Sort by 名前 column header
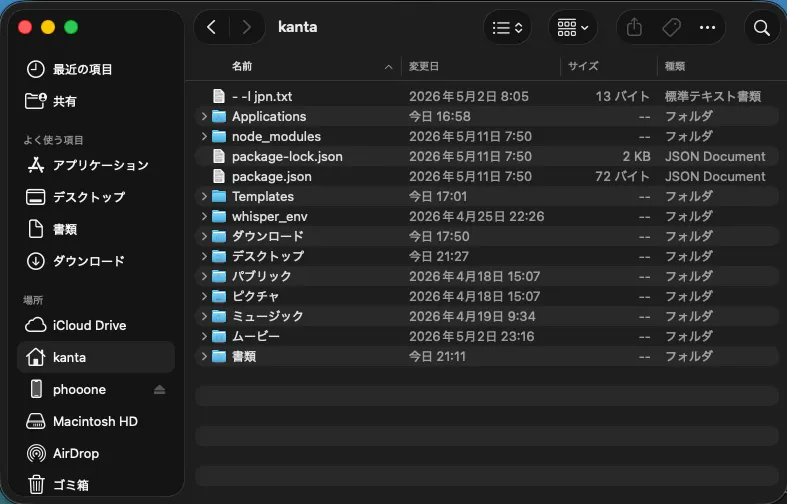Screen dimensions: 787x504 242,66
